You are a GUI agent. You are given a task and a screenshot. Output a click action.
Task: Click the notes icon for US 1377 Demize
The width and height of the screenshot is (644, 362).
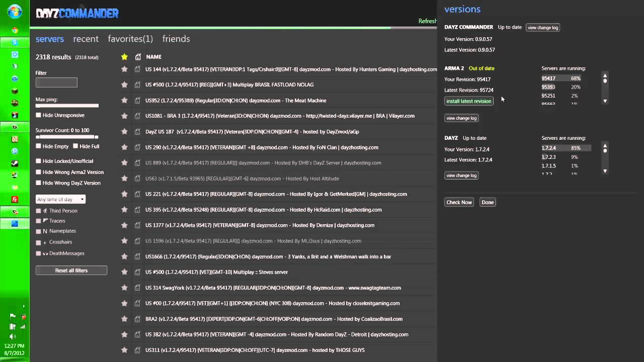point(137,225)
